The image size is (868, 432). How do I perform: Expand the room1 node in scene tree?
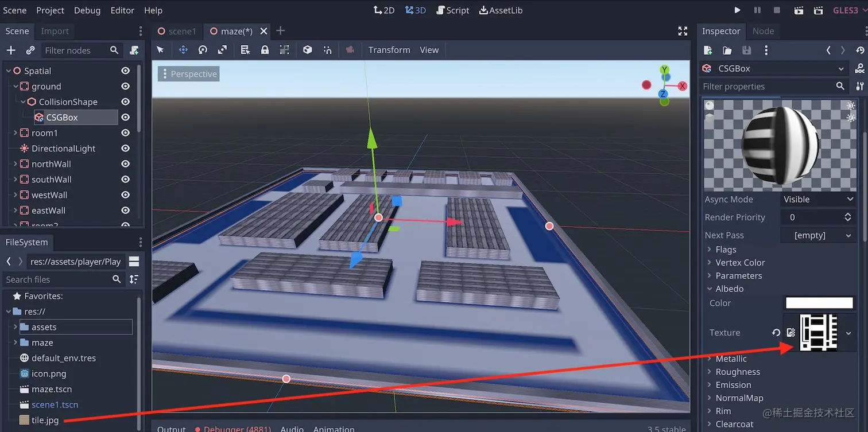(15, 133)
